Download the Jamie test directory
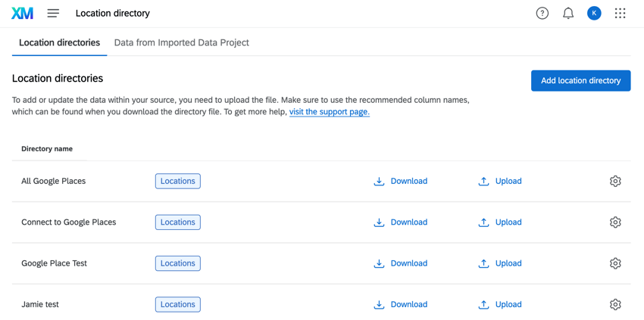 (401, 304)
